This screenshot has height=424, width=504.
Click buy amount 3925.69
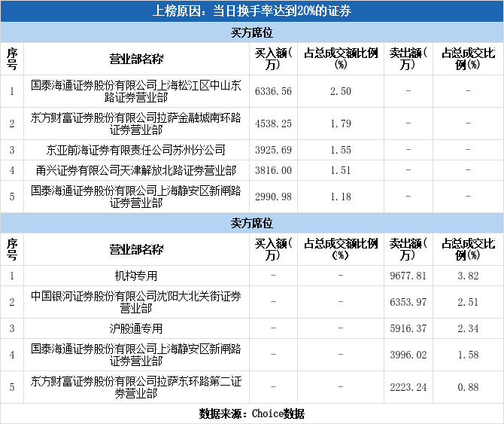(273, 150)
